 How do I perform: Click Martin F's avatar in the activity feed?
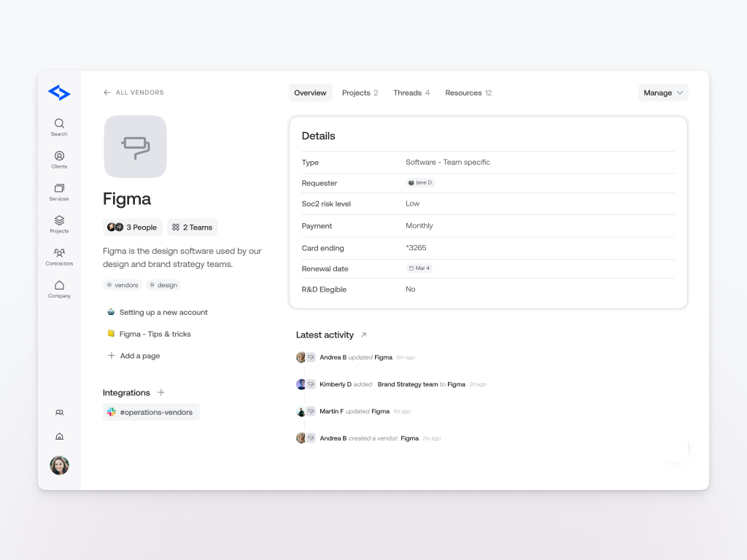point(301,411)
